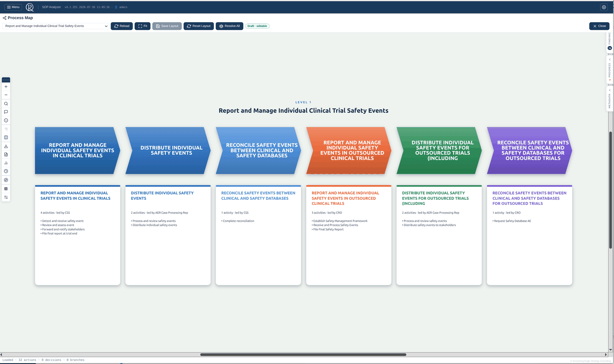Click 'Request Safety Database AE'

[x=512, y=221]
